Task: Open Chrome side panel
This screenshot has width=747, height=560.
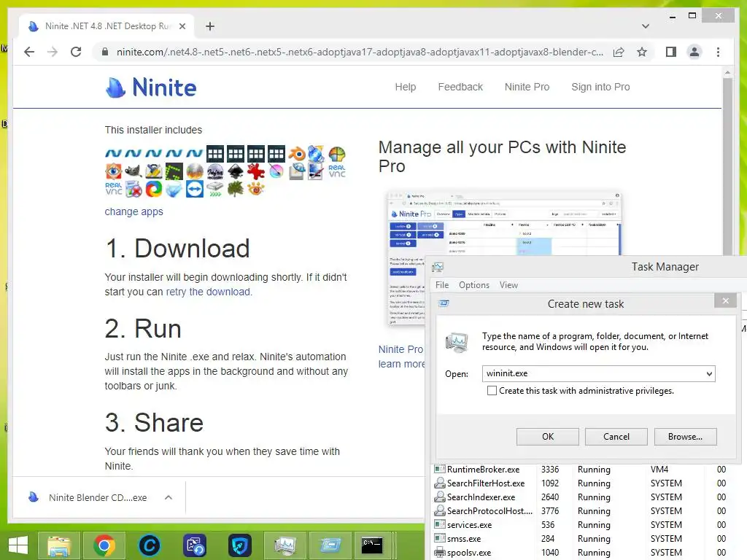Action: point(671,52)
